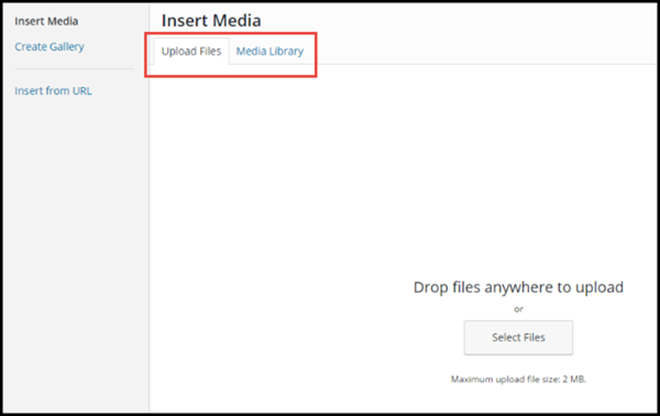Switch to the Upload Files tab

coord(191,51)
